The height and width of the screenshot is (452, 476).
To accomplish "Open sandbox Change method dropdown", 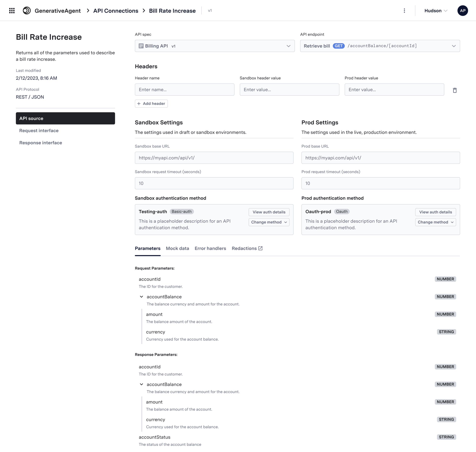I will 269,222.
